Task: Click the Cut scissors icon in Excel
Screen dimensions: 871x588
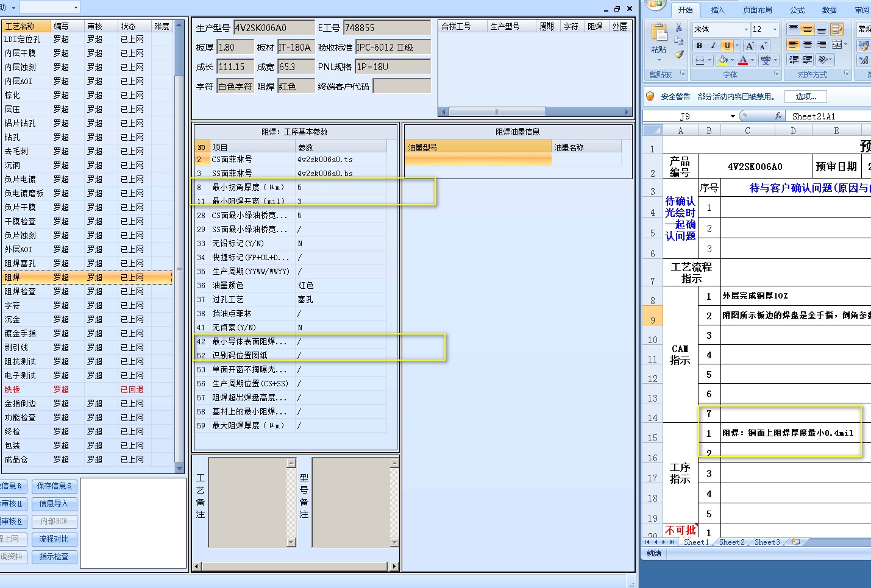Action: pyautogui.click(x=678, y=28)
